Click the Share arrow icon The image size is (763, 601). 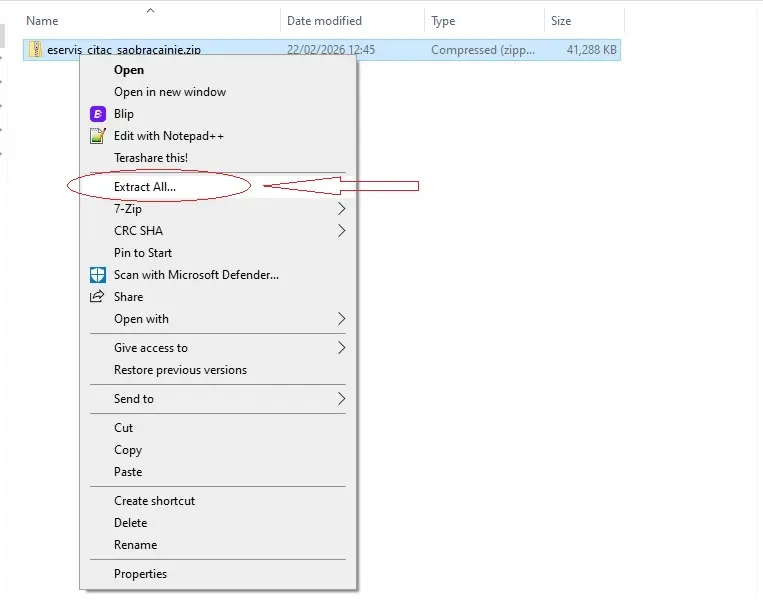[x=97, y=296]
